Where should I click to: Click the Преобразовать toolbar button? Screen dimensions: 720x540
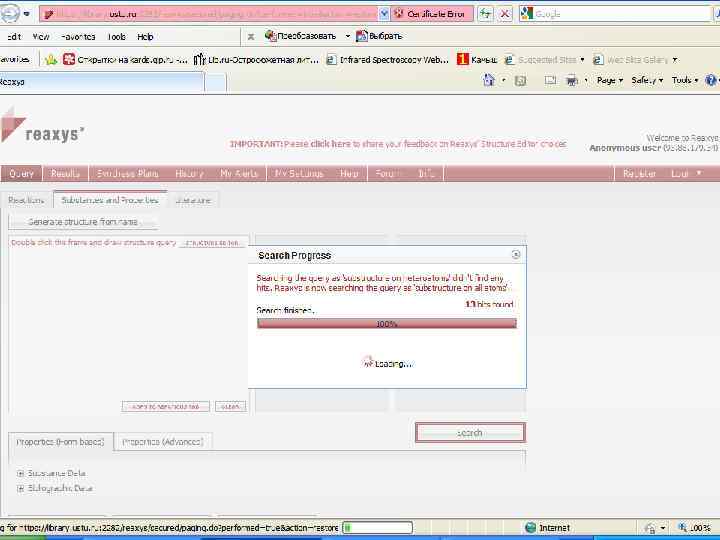[x=301, y=36]
